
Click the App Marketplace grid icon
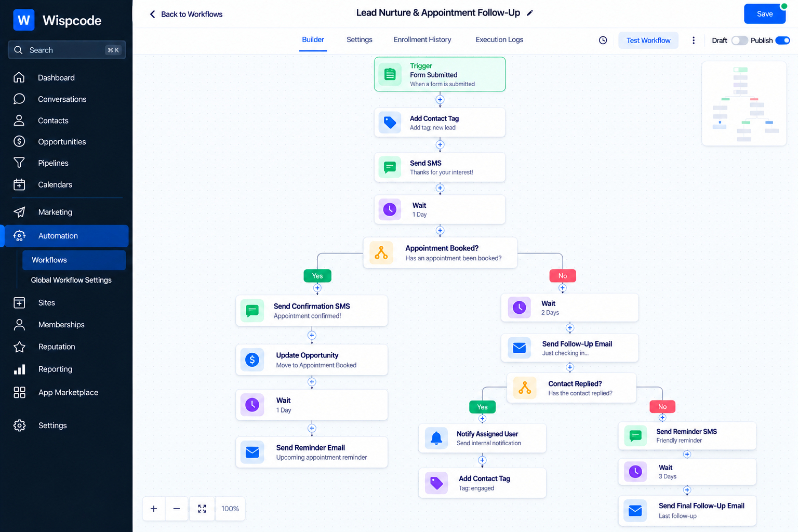click(19, 392)
